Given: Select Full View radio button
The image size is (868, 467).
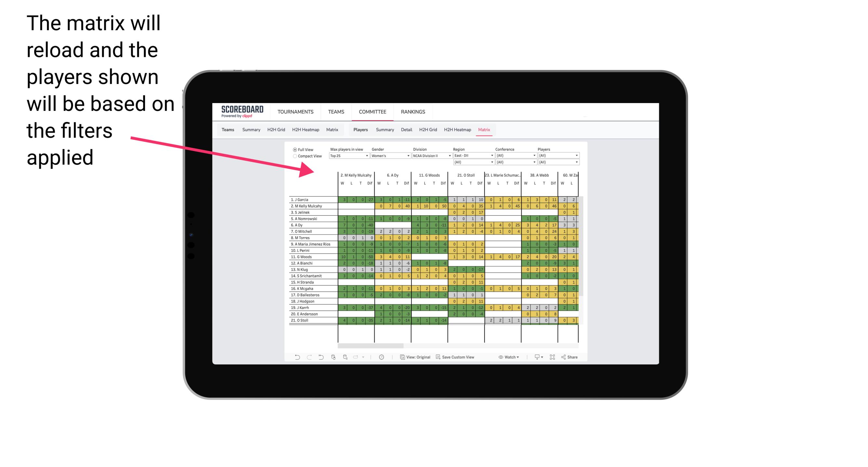Looking at the screenshot, I should coord(294,150).
